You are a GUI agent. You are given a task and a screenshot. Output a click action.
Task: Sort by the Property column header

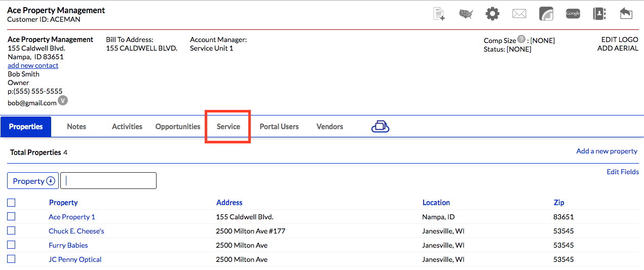(x=63, y=203)
